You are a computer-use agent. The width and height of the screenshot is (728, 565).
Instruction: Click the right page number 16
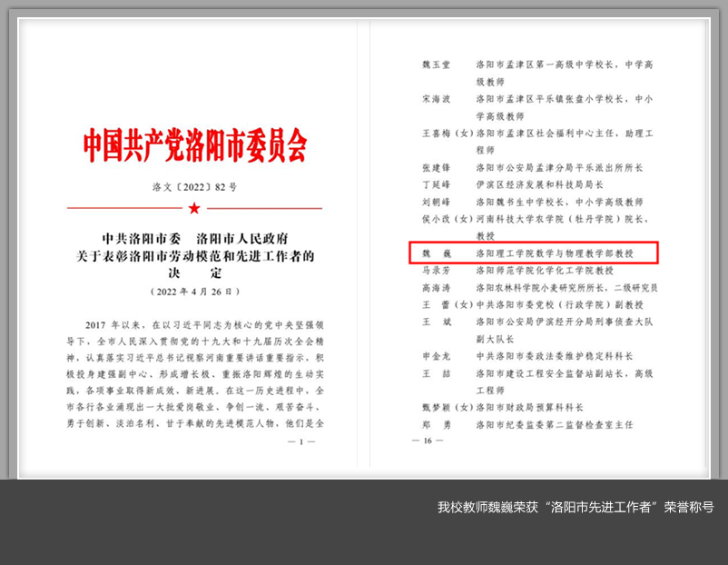(x=427, y=441)
